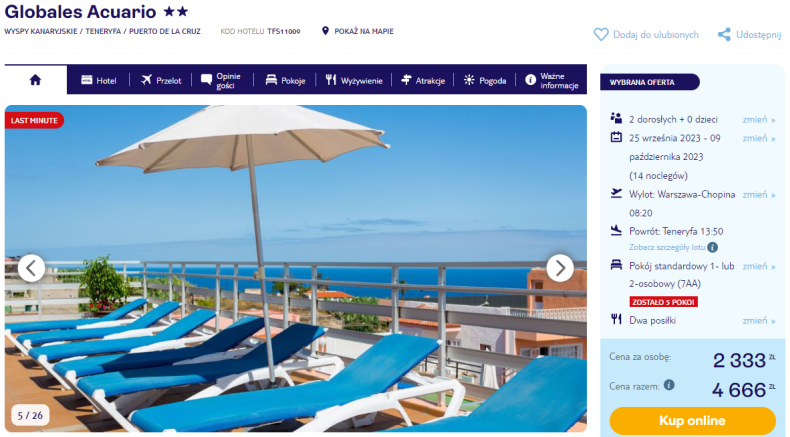The width and height of the screenshot is (790, 437).
Task: Select the Pokoje tab
Action: coord(285,80)
